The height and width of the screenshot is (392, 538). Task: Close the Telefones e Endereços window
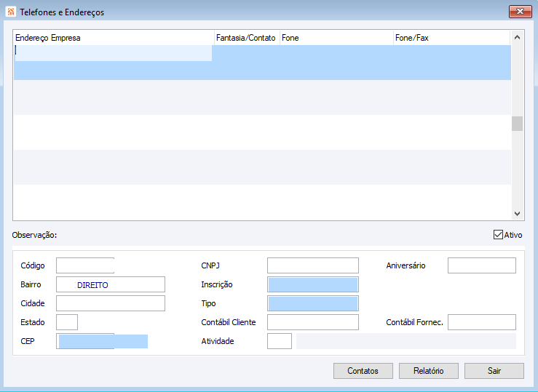[x=520, y=12]
